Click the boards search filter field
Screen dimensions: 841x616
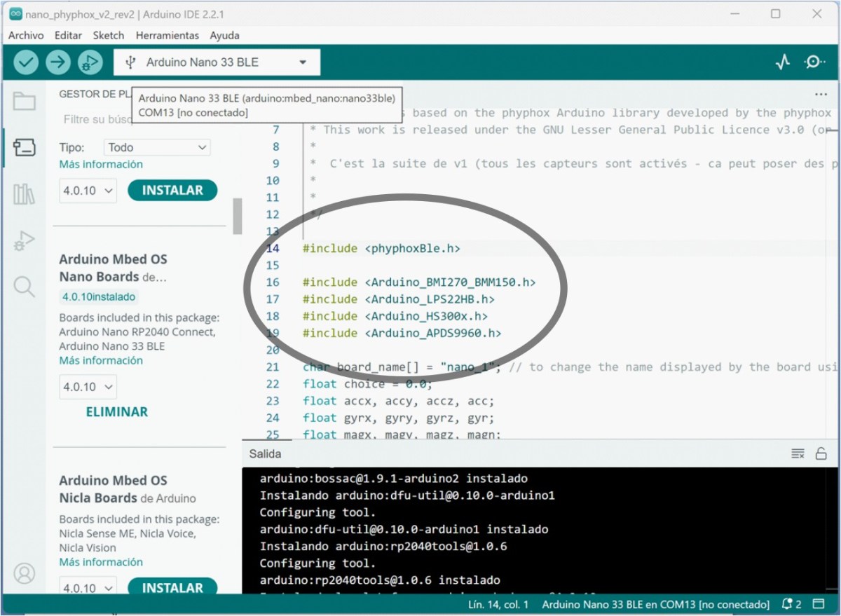coord(97,120)
